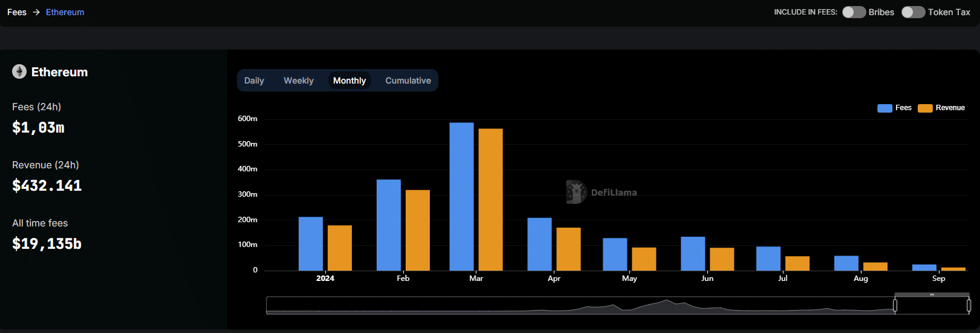This screenshot has height=333, width=980.
Task: Show the Cumulative chart view
Action: point(408,81)
